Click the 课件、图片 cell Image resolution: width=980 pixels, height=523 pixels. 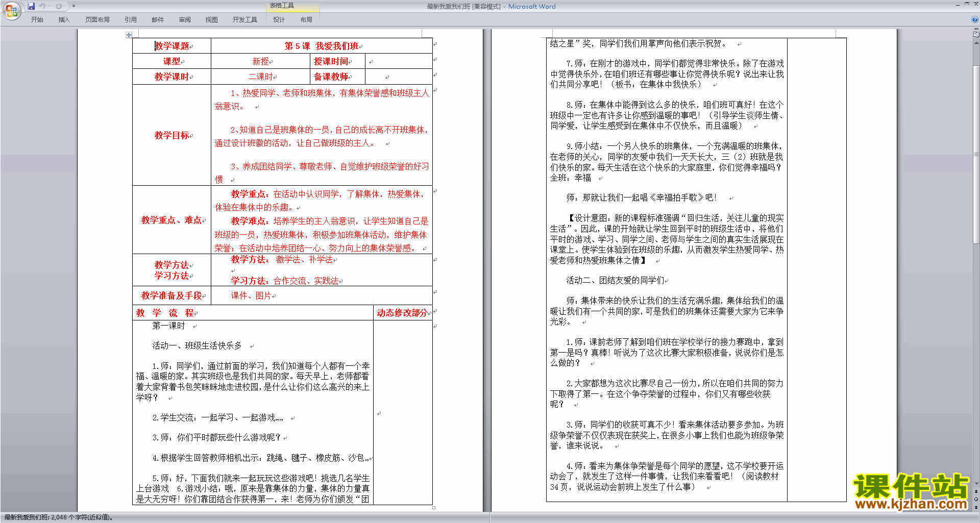point(322,295)
